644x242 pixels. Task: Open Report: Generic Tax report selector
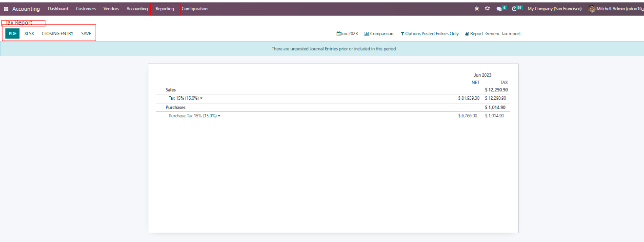click(493, 34)
